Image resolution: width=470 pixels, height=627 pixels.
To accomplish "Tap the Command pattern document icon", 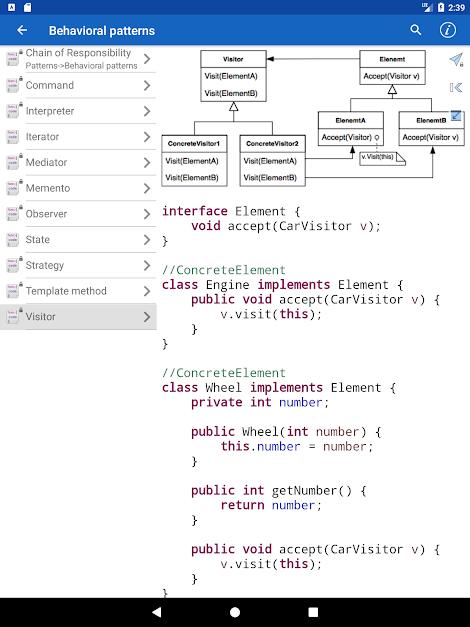I will 14,85.
